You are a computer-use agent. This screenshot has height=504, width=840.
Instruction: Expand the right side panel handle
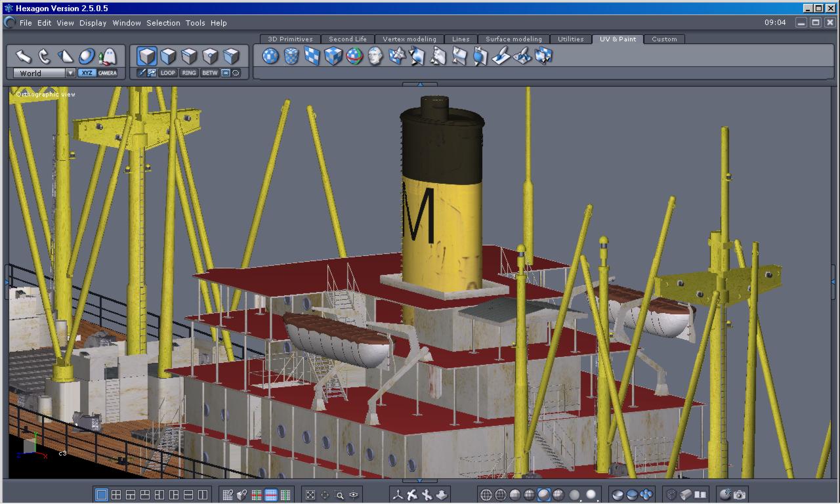833,282
